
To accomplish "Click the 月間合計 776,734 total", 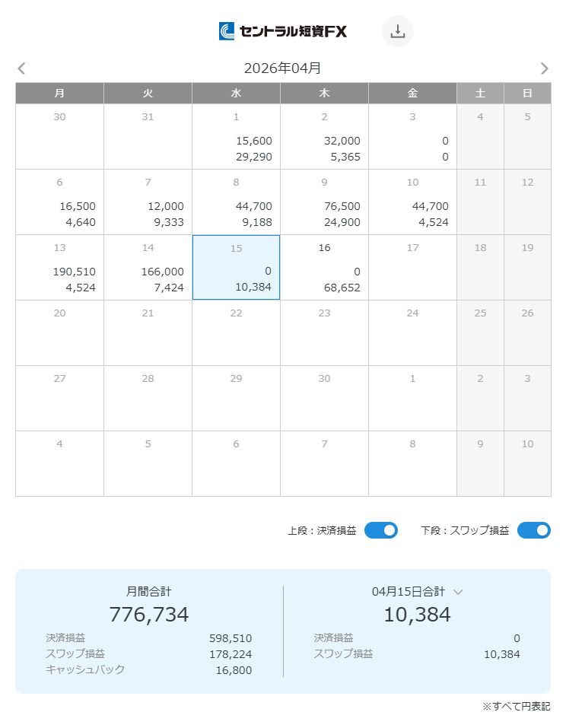I will tap(149, 614).
